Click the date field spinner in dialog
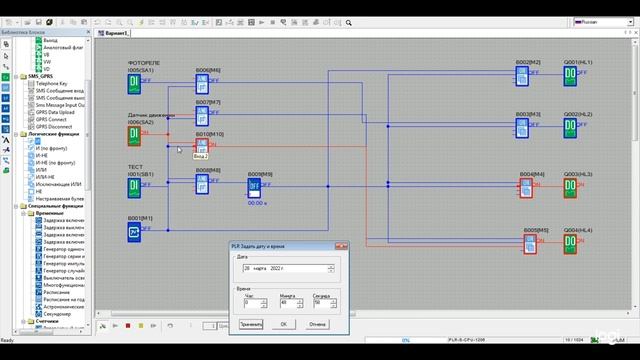 (331, 269)
